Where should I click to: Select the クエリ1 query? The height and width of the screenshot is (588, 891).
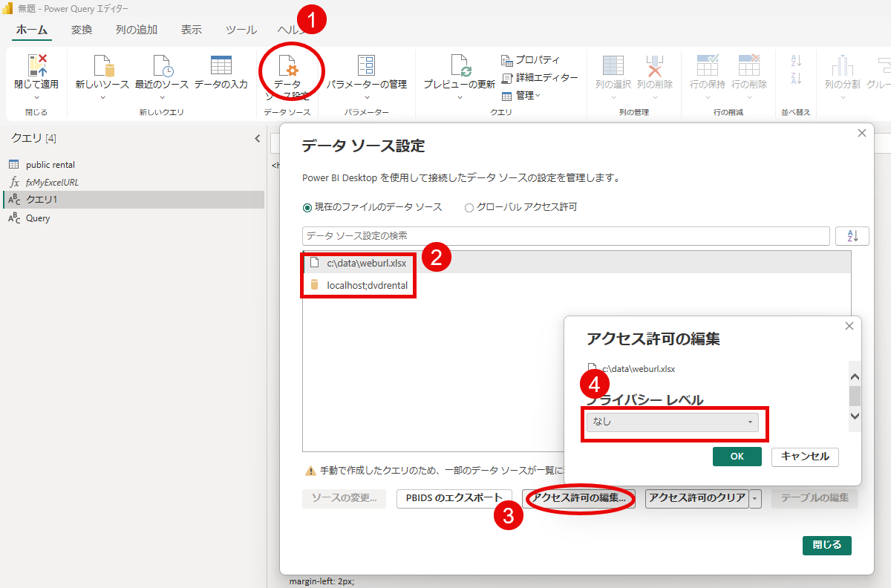[133, 200]
